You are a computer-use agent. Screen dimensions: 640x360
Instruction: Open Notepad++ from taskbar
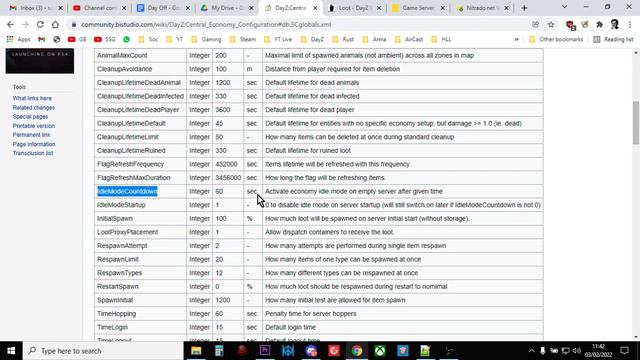(425, 351)
